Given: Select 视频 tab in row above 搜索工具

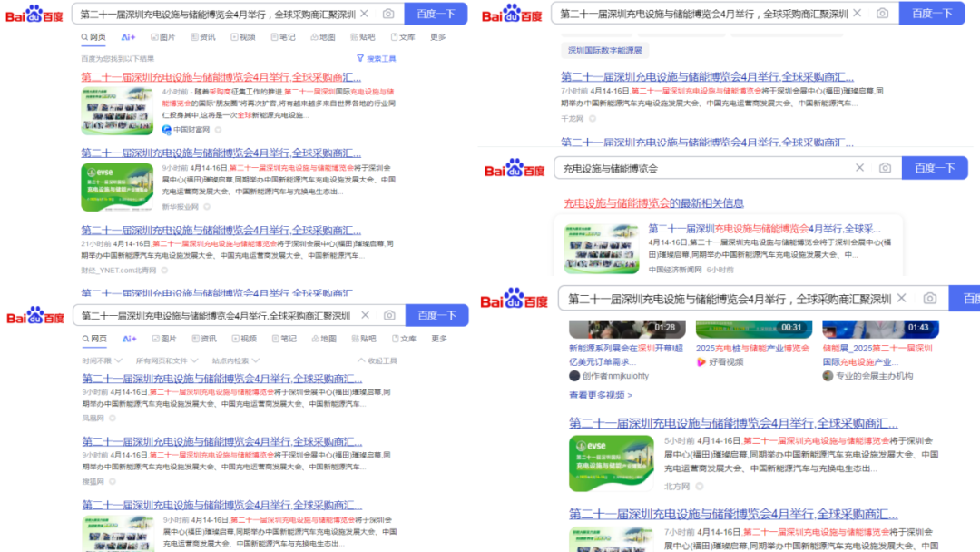Looking at the screenshot, I should tap(242, 37).
